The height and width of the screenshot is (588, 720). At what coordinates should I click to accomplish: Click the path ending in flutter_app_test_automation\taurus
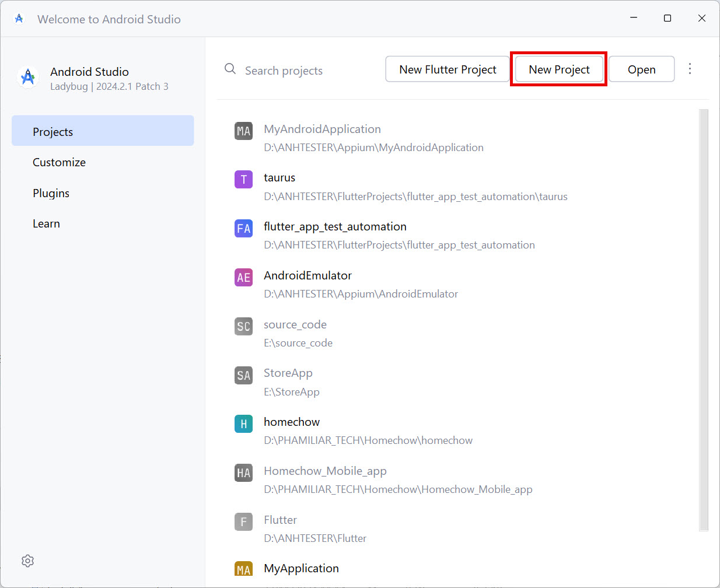point(415,197)
